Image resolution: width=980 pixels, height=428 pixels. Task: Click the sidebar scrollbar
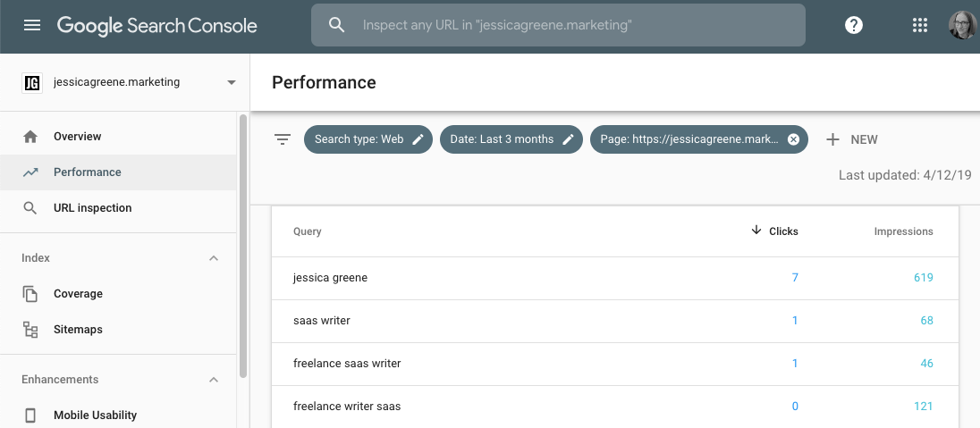pos(243,246)
